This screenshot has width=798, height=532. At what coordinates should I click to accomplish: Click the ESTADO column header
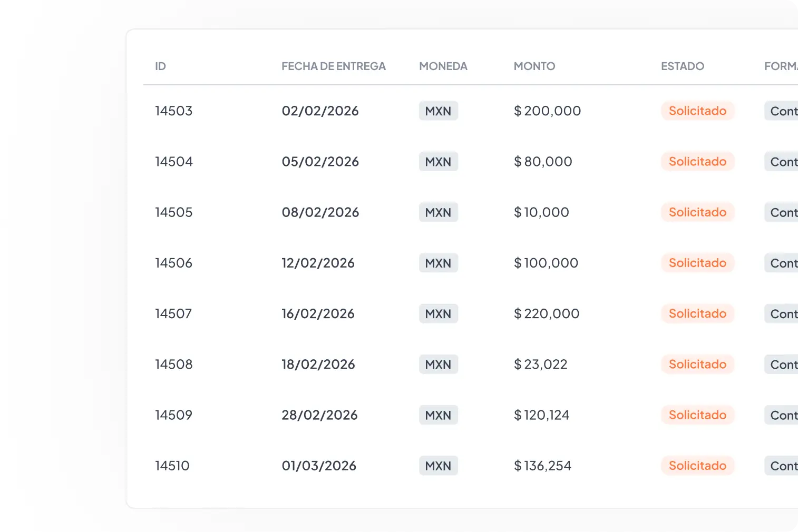pyautogui.click(x=683, y=66)
